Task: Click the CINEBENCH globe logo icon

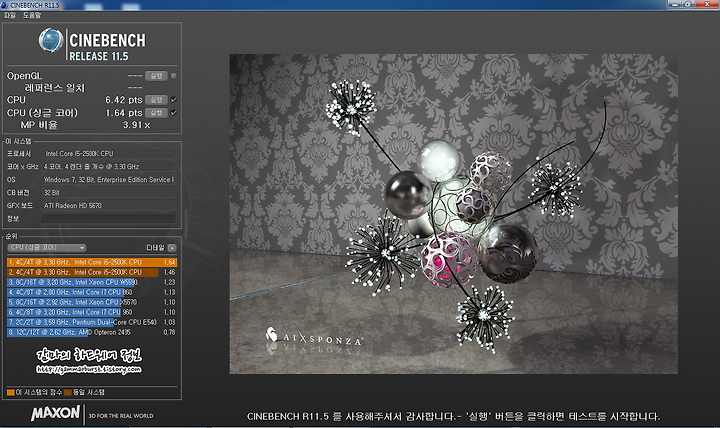Action: 51,40
